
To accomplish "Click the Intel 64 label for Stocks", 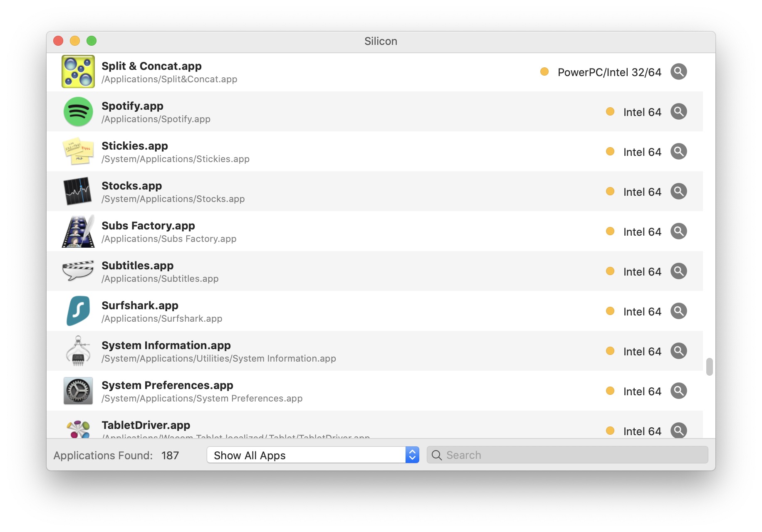I will [x=642, y=192].
